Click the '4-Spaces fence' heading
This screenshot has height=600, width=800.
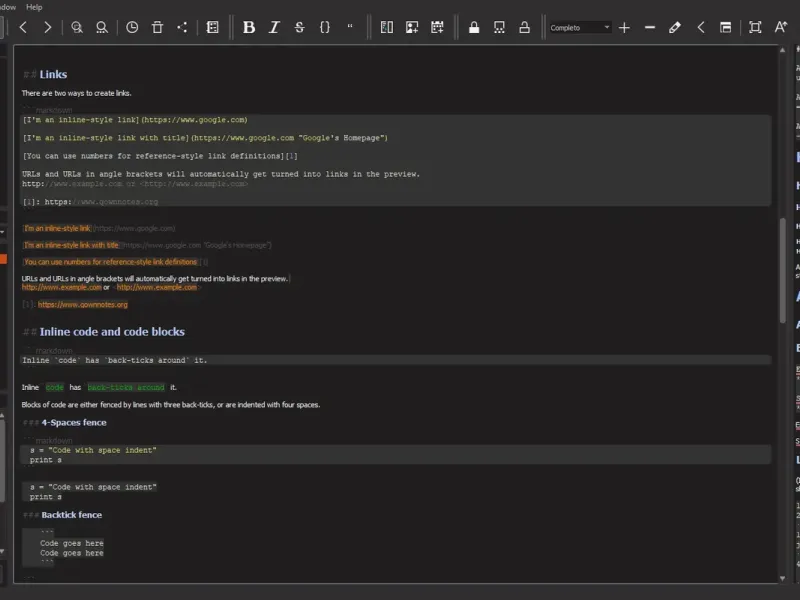point(74,422)
